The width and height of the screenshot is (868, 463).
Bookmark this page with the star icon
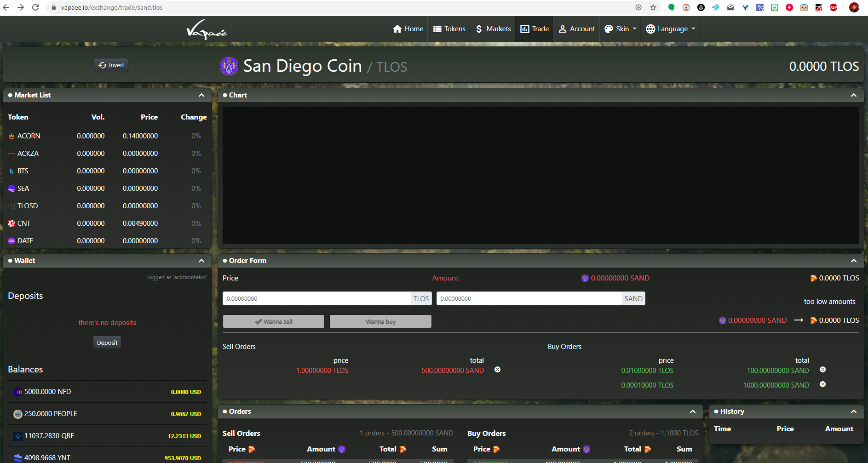pos(653,7)
